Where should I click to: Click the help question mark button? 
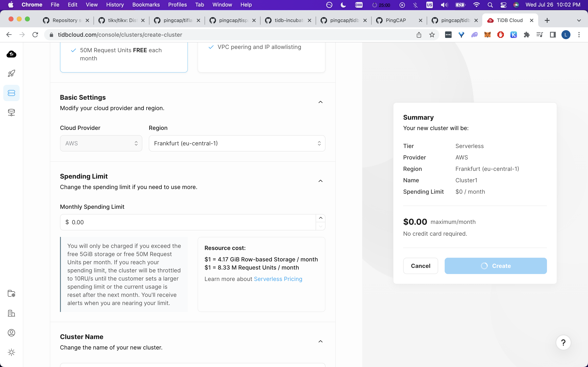coord(563,343)
